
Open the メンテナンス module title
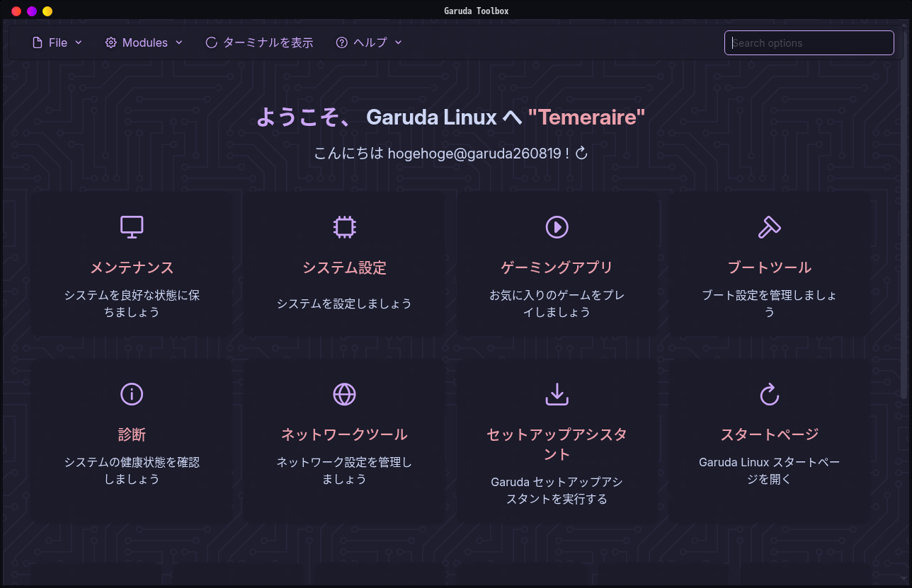tap(132, 267)
